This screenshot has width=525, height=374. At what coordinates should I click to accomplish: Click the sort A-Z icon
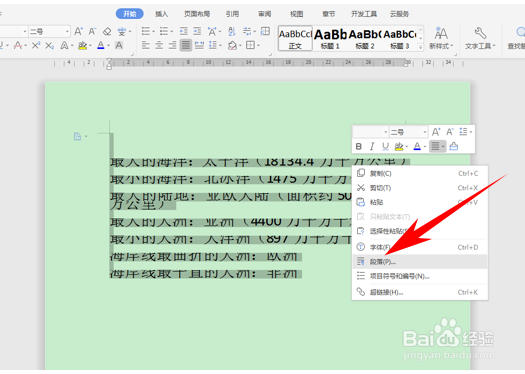point(232,31)
